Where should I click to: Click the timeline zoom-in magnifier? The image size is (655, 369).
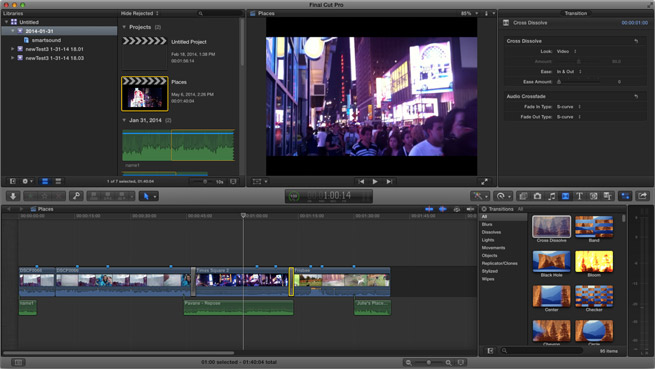click(x=448, y=362)
